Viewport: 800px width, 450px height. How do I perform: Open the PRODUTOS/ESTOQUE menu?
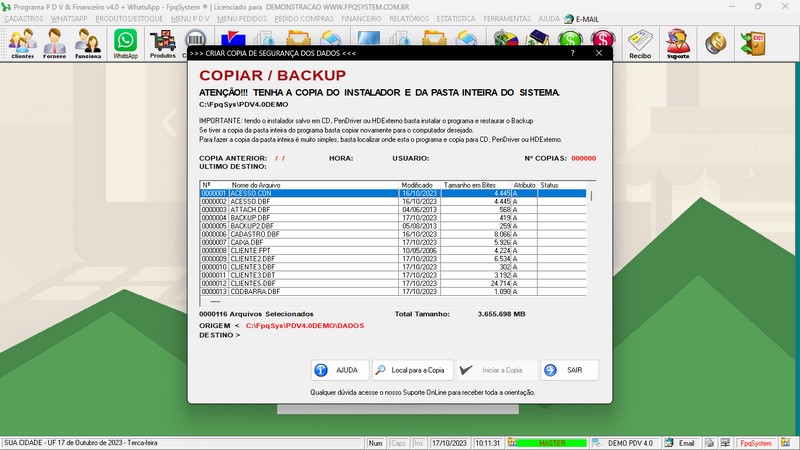129,19
